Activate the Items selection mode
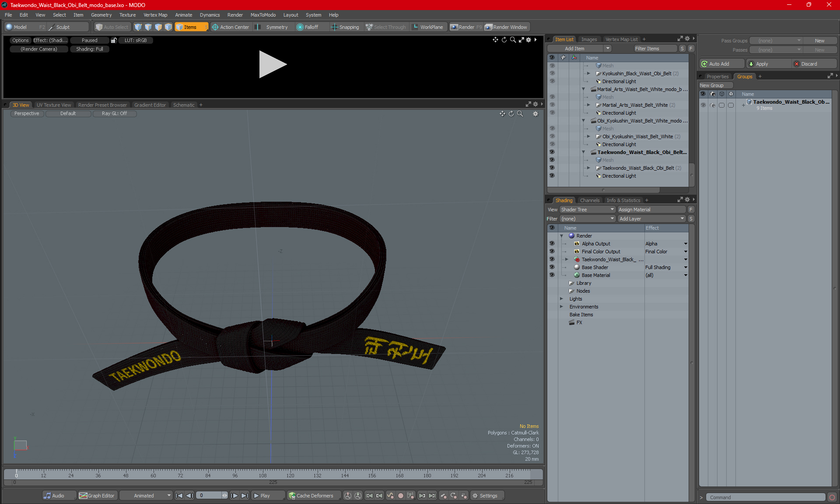This screenshot has height=504, width=840. (191, 27)
